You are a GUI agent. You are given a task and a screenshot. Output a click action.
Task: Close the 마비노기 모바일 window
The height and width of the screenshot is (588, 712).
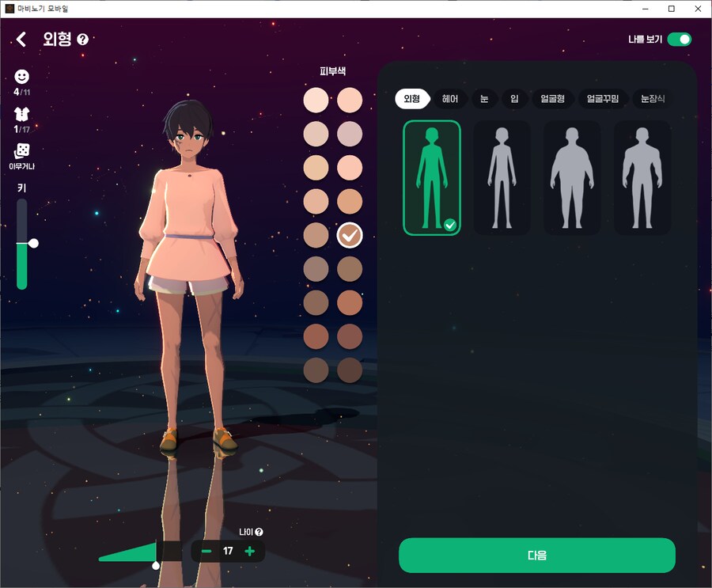click(698, 9)
